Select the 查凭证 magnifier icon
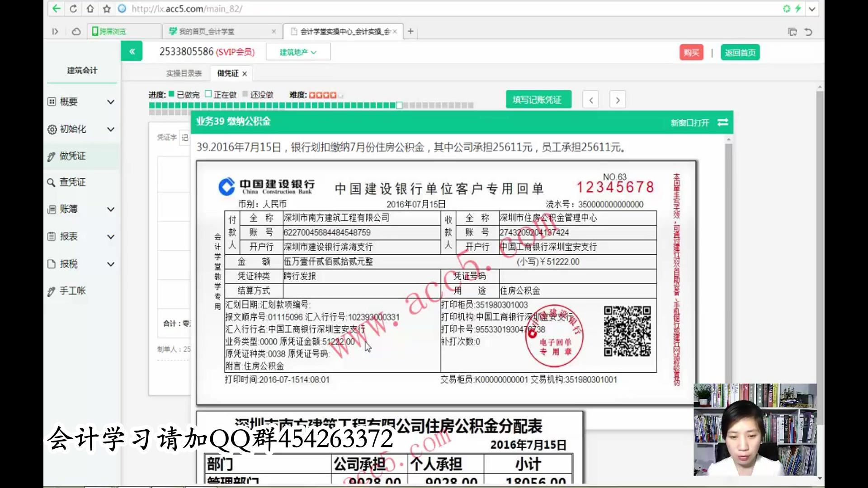 [x=52, y=183]
